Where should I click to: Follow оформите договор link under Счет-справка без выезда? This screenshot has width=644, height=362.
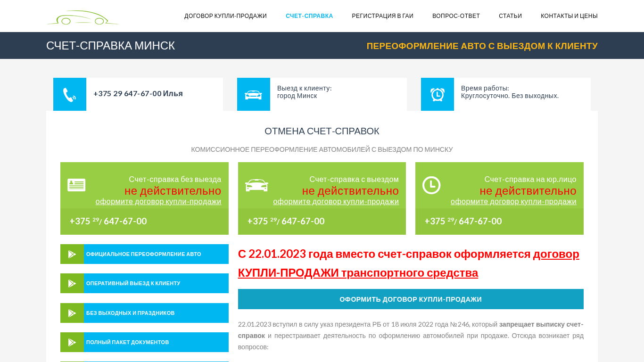[158, 202]
